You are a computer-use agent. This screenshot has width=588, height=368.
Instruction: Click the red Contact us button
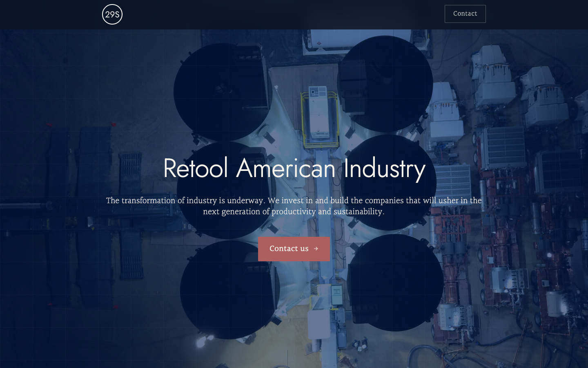point(294,249)
